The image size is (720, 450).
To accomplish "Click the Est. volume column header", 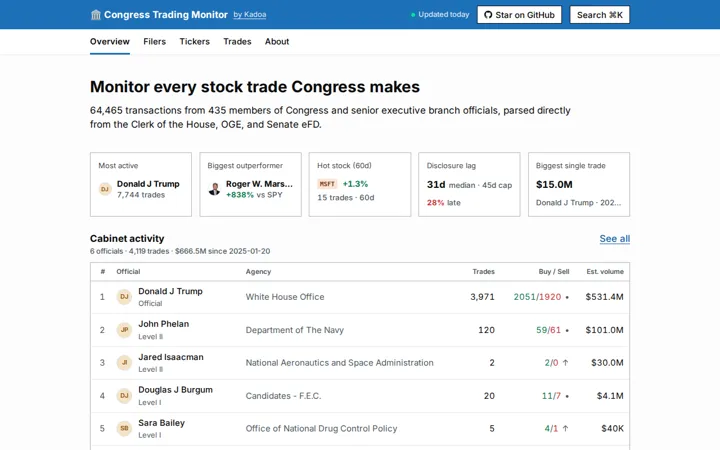I will tap(605, 271).
